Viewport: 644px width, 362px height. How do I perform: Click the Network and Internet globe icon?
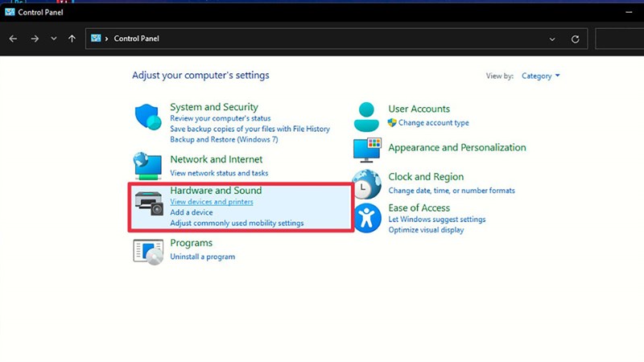click(148, 165)
